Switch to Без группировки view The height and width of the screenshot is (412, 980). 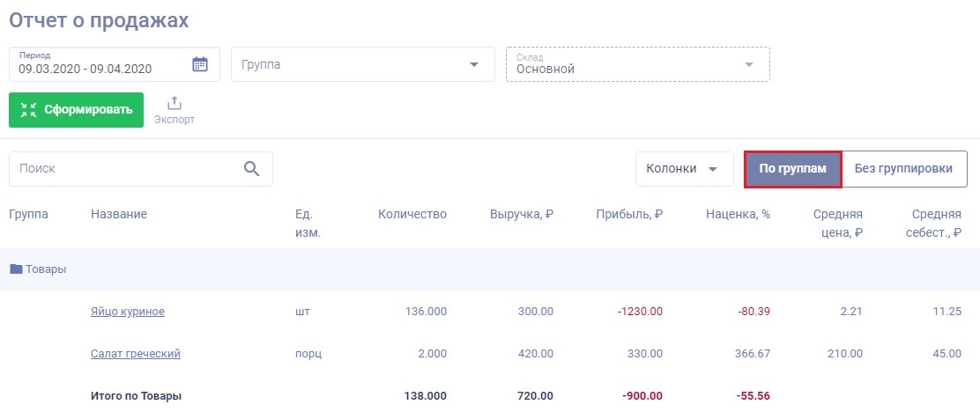904,168
